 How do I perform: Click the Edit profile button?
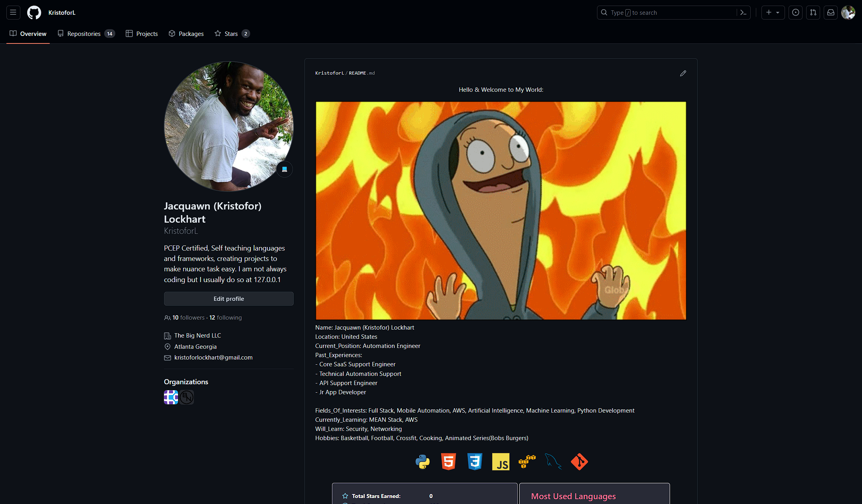tap(229, 298)
